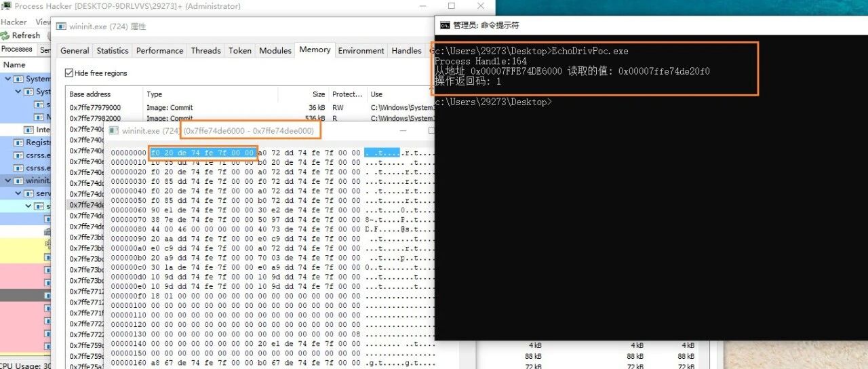Image resolution: width=868 pixels, height=369 pixels.
Task: Open the Token tab
Action: (x=240, y=51)
